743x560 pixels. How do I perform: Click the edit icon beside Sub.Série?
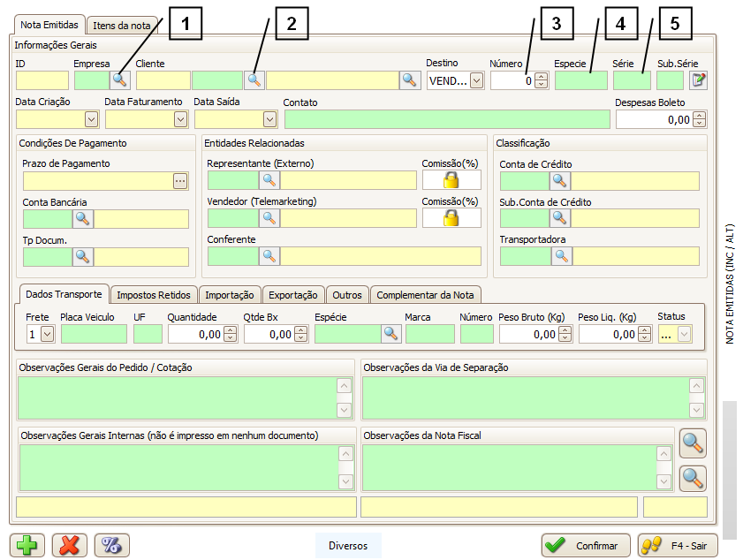pos(698,80)
